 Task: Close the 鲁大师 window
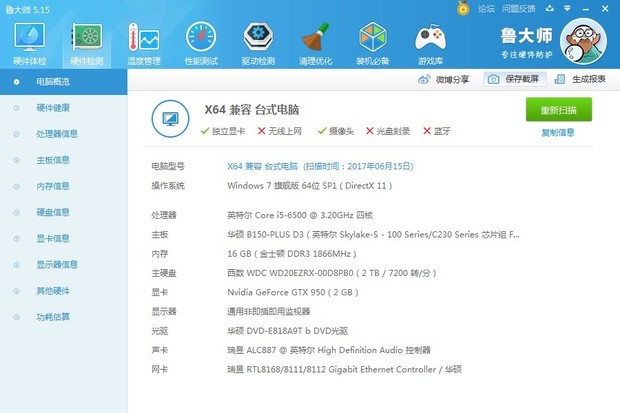pyautogui.click(x=605, y=8)
